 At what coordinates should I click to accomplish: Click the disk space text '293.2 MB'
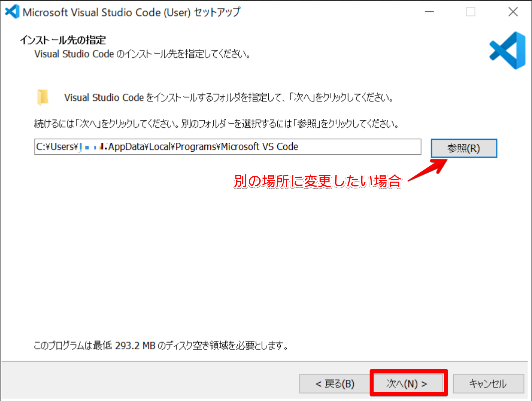[135, 346]
